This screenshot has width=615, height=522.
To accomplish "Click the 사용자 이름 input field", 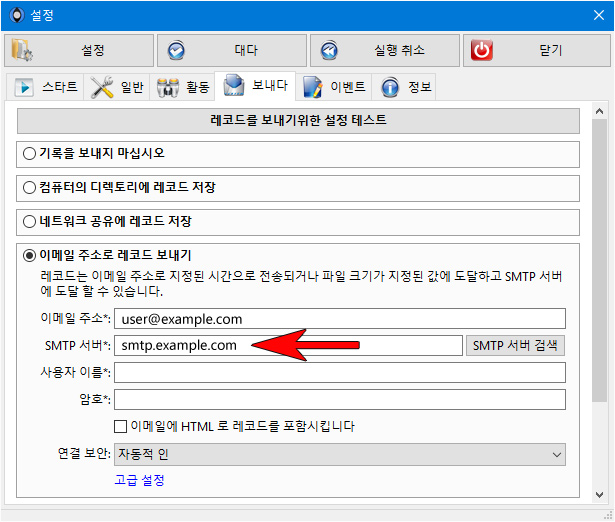I will click(340, 373).
